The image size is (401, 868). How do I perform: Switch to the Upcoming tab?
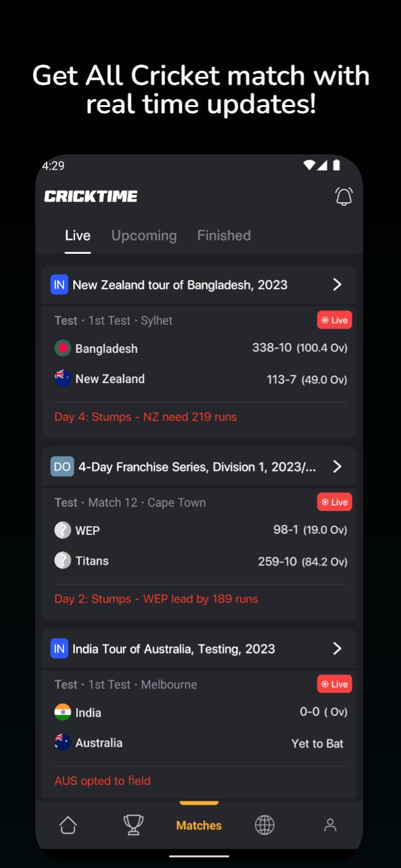point(144,235)
